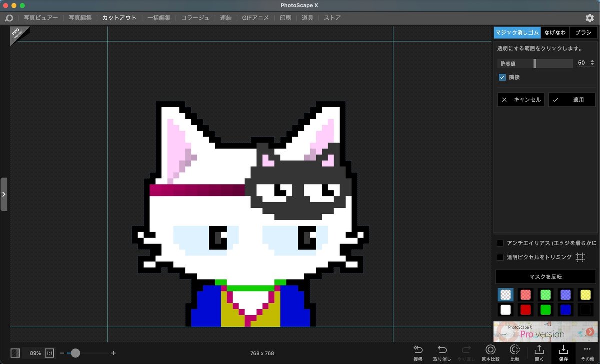Open the 一括編集 tab

tap(159, 18)
